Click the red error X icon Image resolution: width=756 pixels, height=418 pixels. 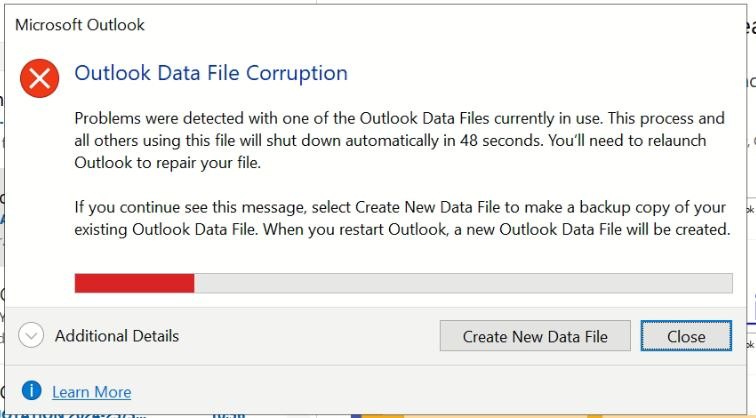[x=40, y=78]
